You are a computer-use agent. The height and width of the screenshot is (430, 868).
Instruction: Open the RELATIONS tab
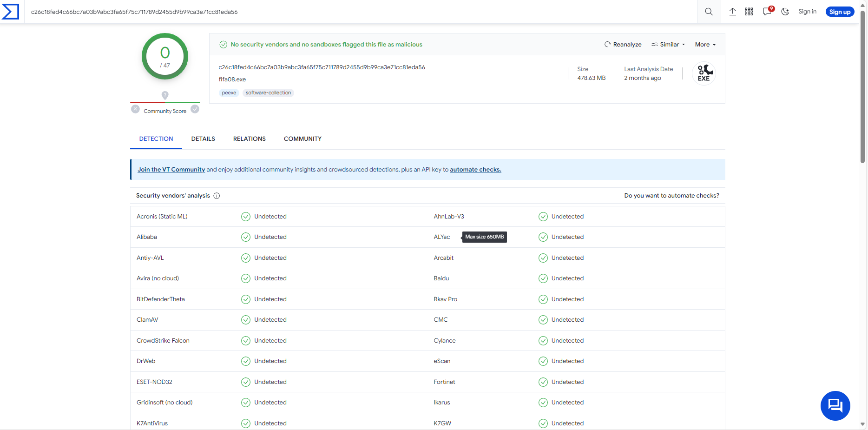pos(250,139)
